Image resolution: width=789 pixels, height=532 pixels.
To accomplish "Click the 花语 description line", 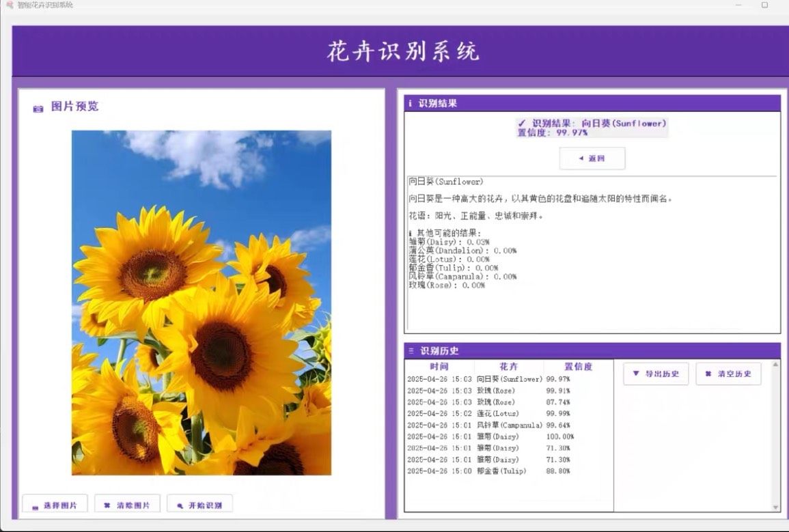I will point(476,216).
